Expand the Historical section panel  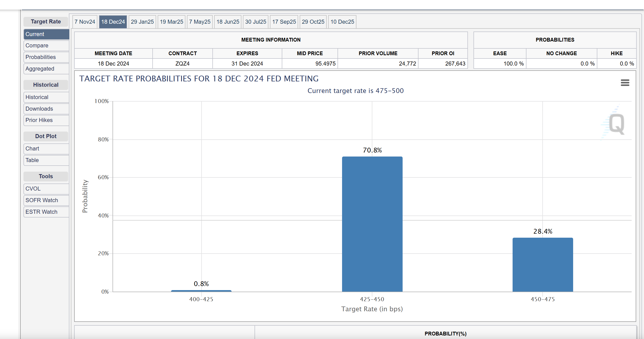(x=46, y=84)
